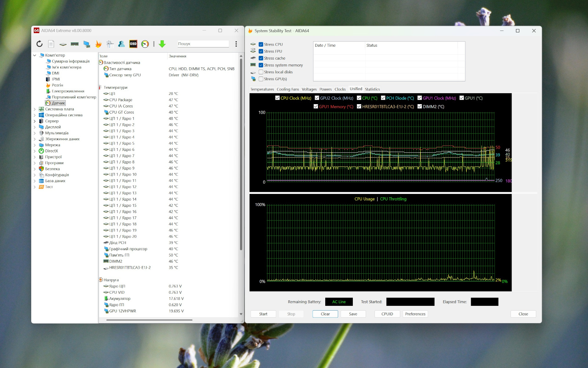Click the Start button
This screenshot has height=368, width=588.
pos(263,314)
